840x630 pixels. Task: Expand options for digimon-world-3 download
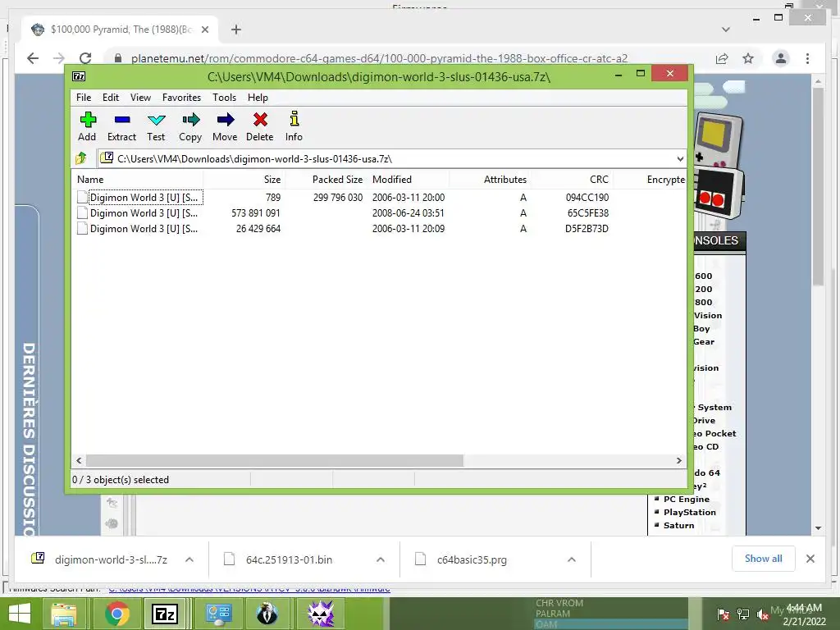coord(189,559)
